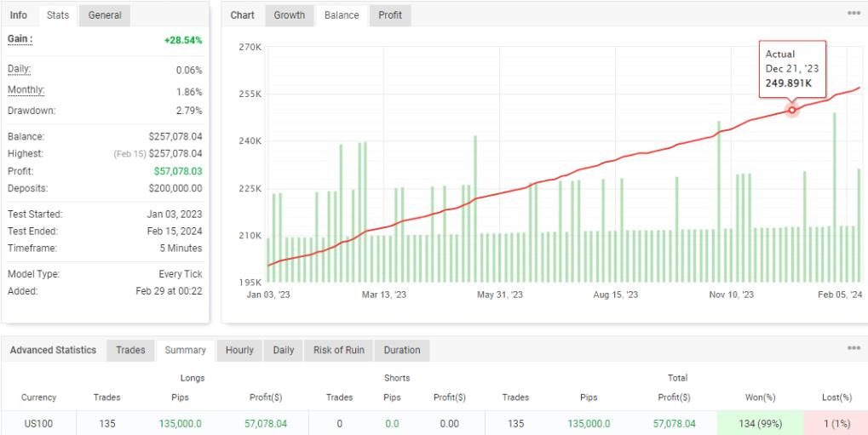Click the underlined Gain label

point(20,39)
